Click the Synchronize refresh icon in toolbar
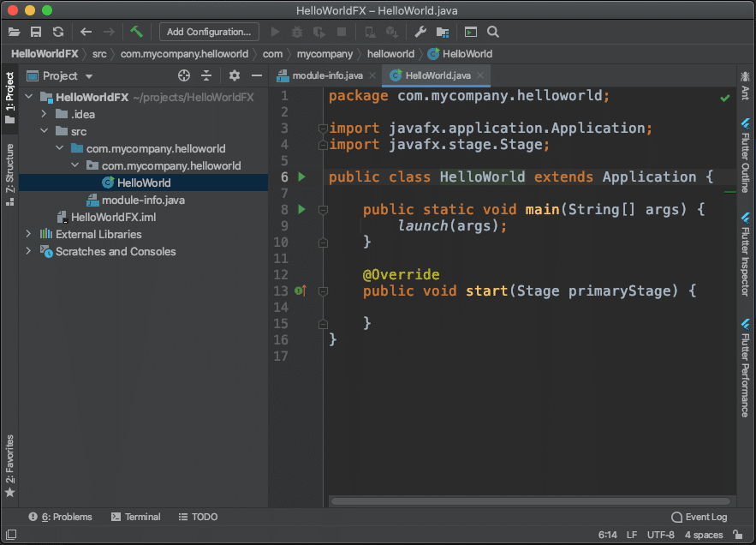The image size is (756, 545). pos(58,32)
